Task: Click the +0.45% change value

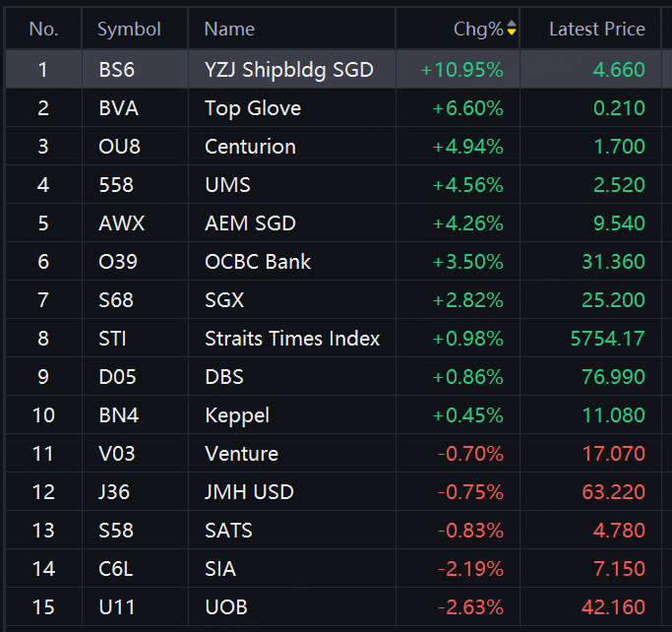Action: tap(467, 415)
